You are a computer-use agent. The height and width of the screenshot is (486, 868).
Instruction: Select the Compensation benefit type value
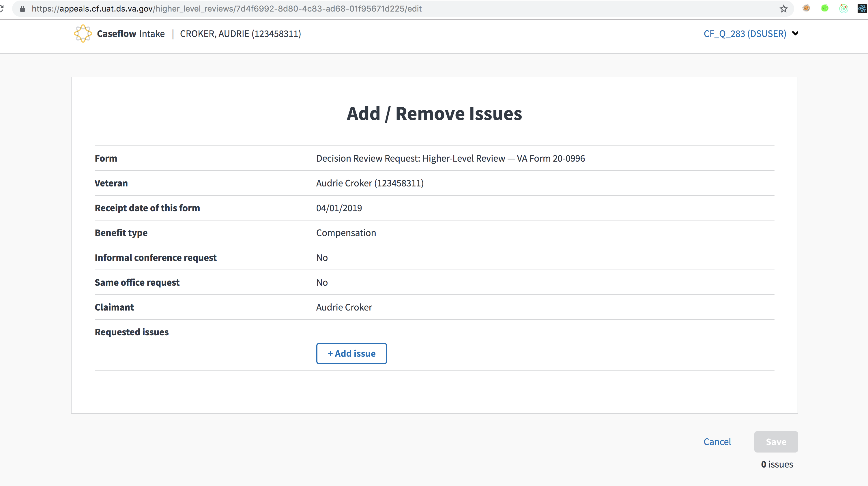tap(346, 233)
